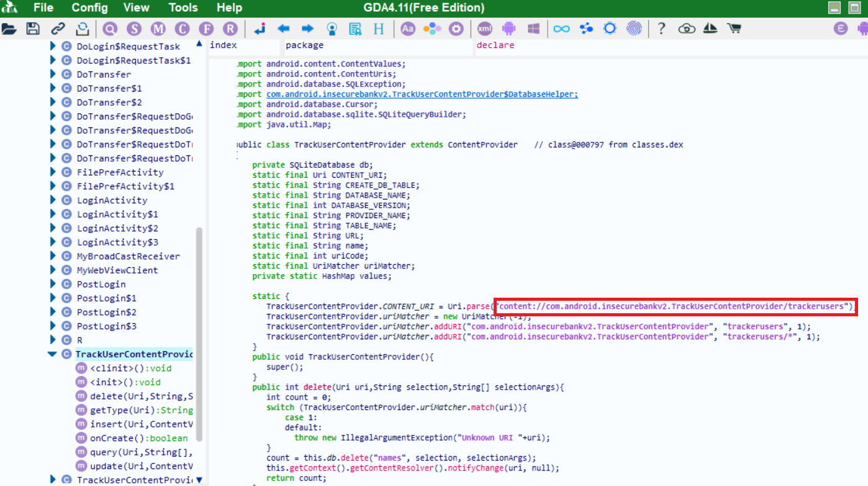The height and width of the screenshot is (486, 868).
Task: Open the Help menu
Action: 229,8
